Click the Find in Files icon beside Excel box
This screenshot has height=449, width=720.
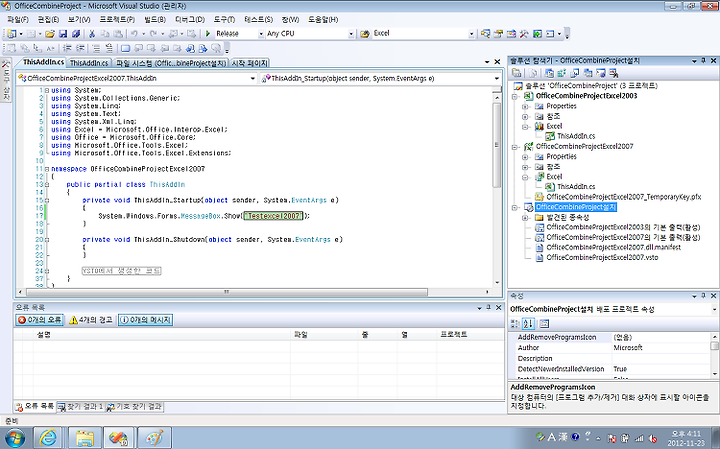click(365, 34)
